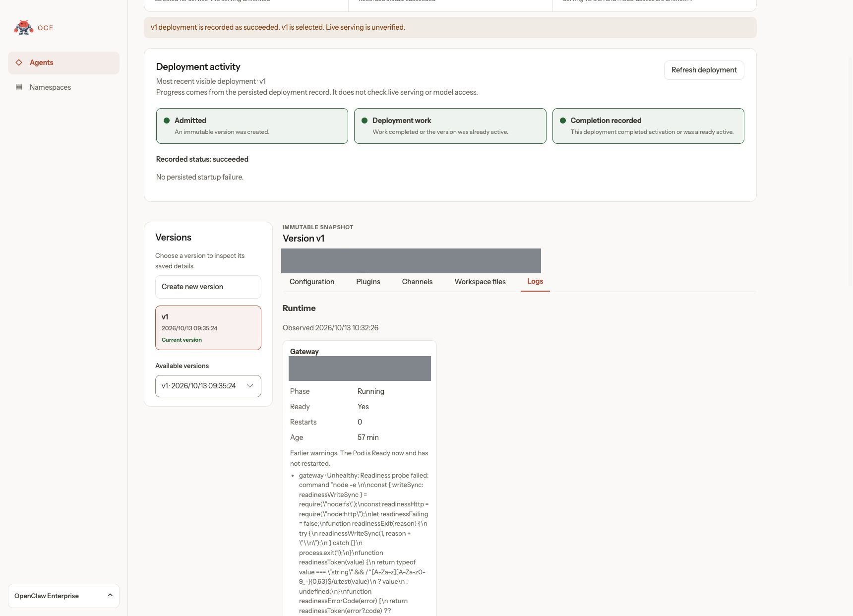Click the Restarts '0' value

click(x=360, y=422)
